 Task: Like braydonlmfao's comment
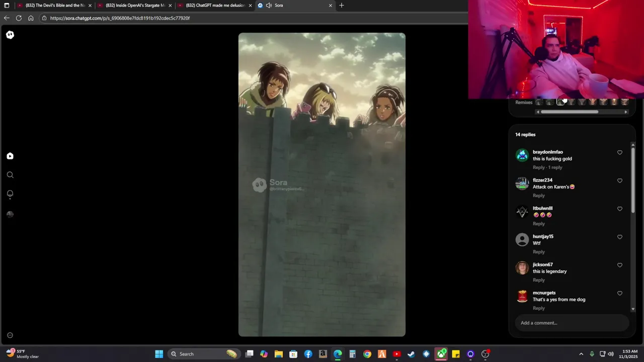pyautogui.click(x=620, y=153)
